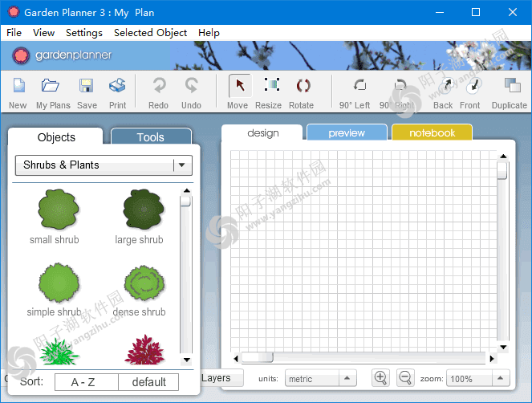Click design canvas scroll right arrow
The image size is (532, 403).
click(492, 358)
